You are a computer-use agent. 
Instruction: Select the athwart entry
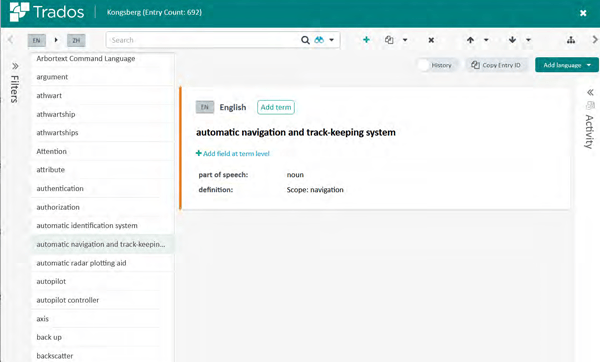tap(103, 96)
